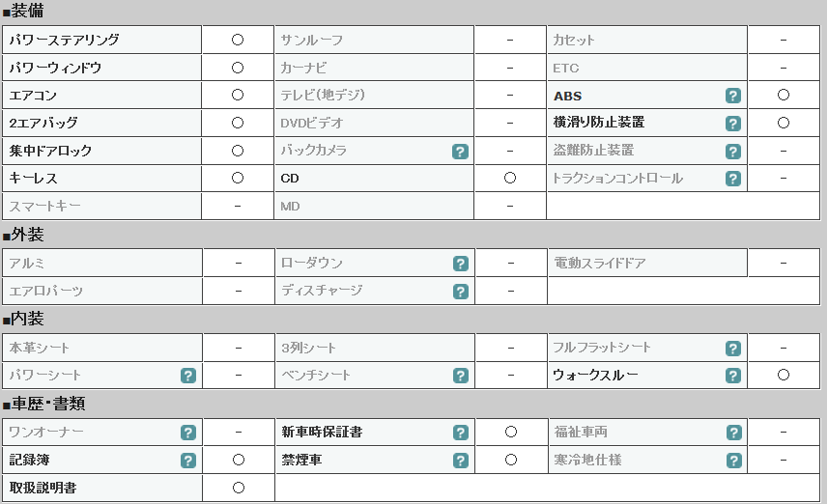Click the question mark beside バックカメラ

(x=461, y=152)
